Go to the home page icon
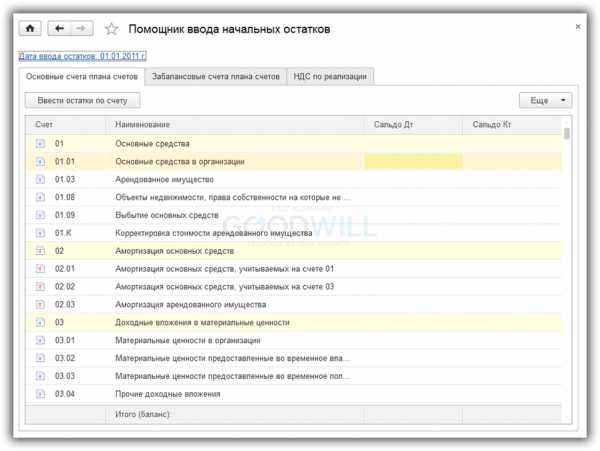 (x=30, y=28)
